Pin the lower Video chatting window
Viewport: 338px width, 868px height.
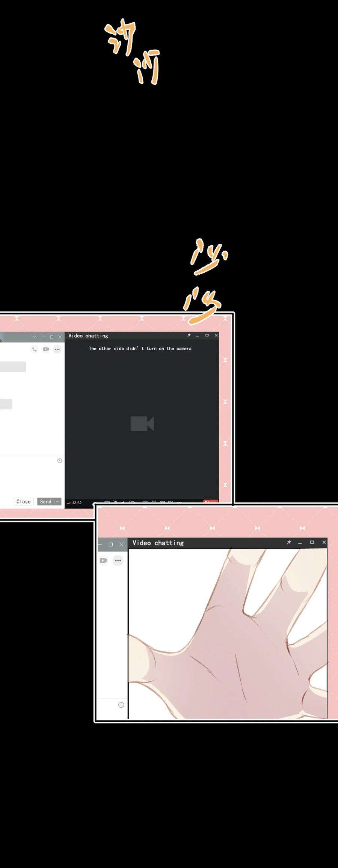tap(289, 542)
